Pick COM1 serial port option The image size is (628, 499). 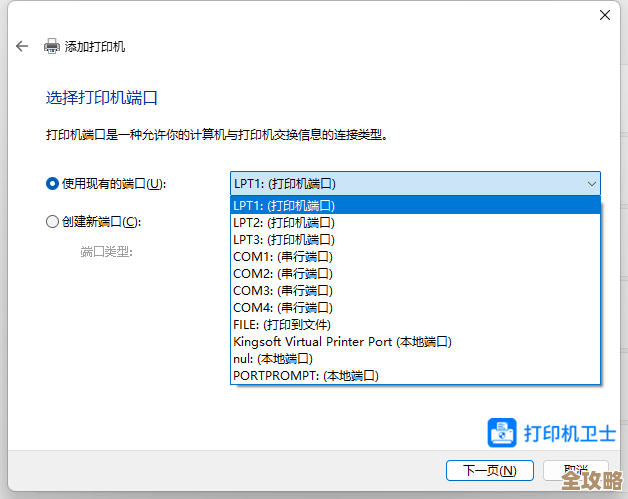coord(415,256)
